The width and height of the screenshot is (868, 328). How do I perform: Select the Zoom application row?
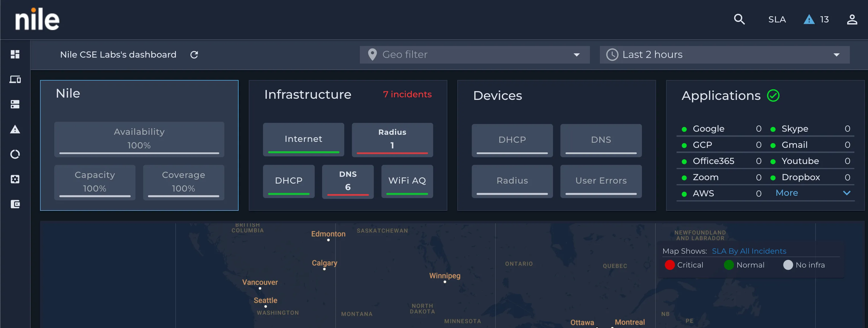pyautogui.click(x=721, y=177)
